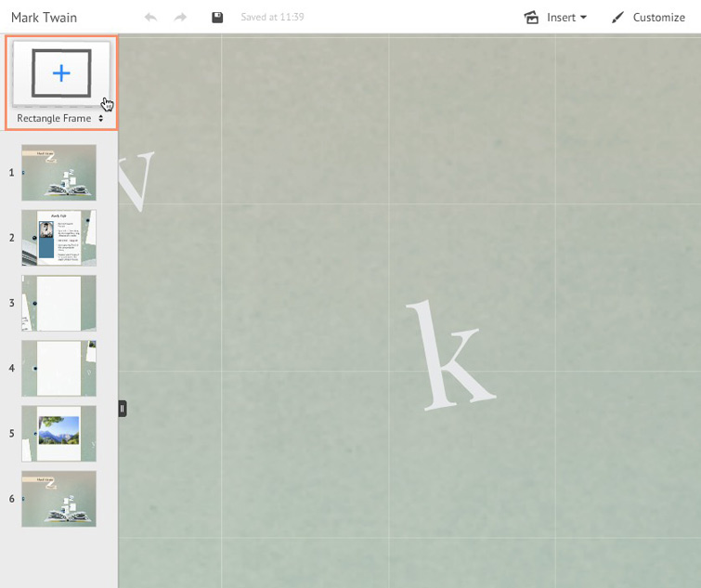This screenshot has width=701, height=588.
Task: Select path step 2 thumbnail with portrait
Action: coord(58,238)
